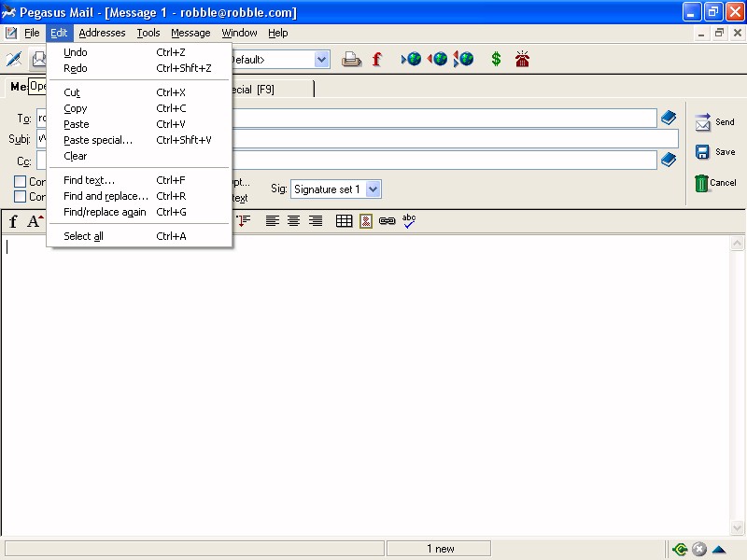Choose Select all from the Edit menu
Image resolution: width=747 pixels, height=560 pixels.
pyautogui.click(x=139, y=236)
